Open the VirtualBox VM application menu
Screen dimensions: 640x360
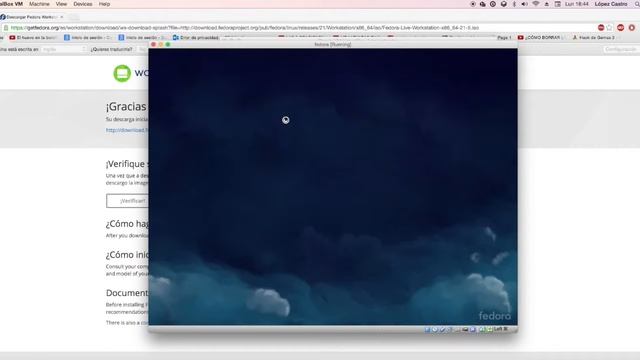point(11,4)
